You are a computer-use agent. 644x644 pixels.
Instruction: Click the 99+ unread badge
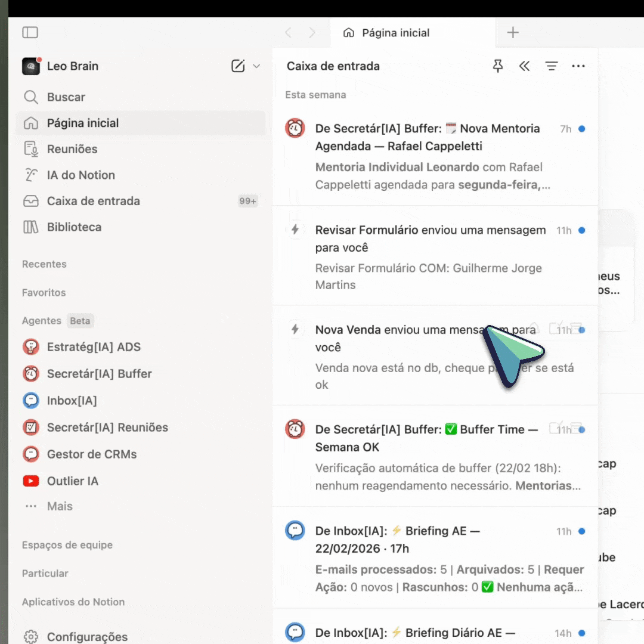point(247,201)
